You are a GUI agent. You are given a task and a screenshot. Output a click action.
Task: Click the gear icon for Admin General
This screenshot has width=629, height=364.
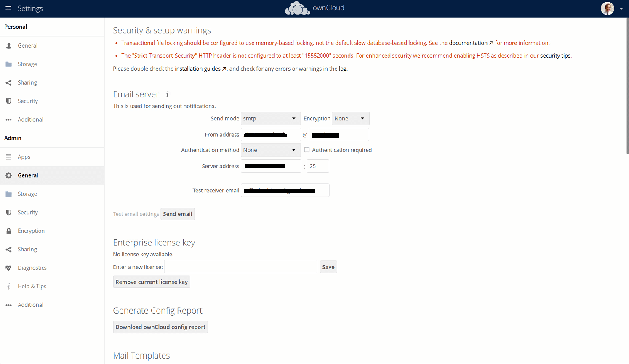pyautogui.click(x=9, y=175)
